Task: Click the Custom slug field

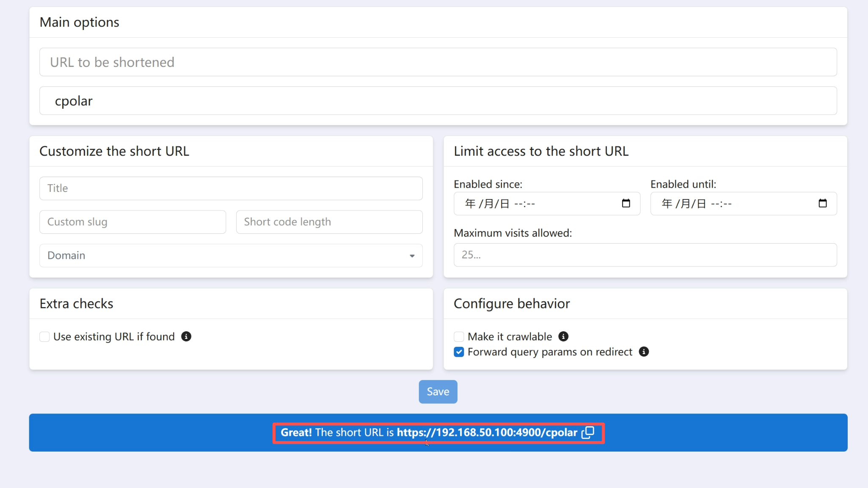Action: pyautogui.click(x=132, y=222)
